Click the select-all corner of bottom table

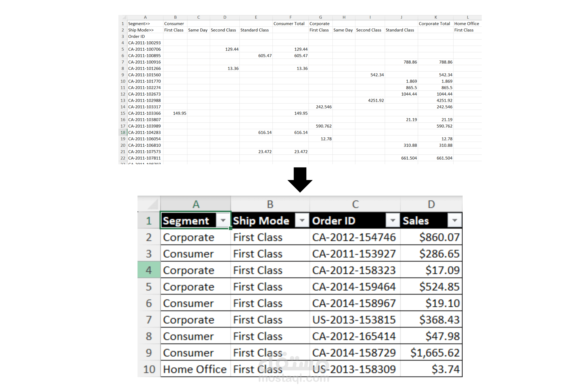click(x=149, y=204)
